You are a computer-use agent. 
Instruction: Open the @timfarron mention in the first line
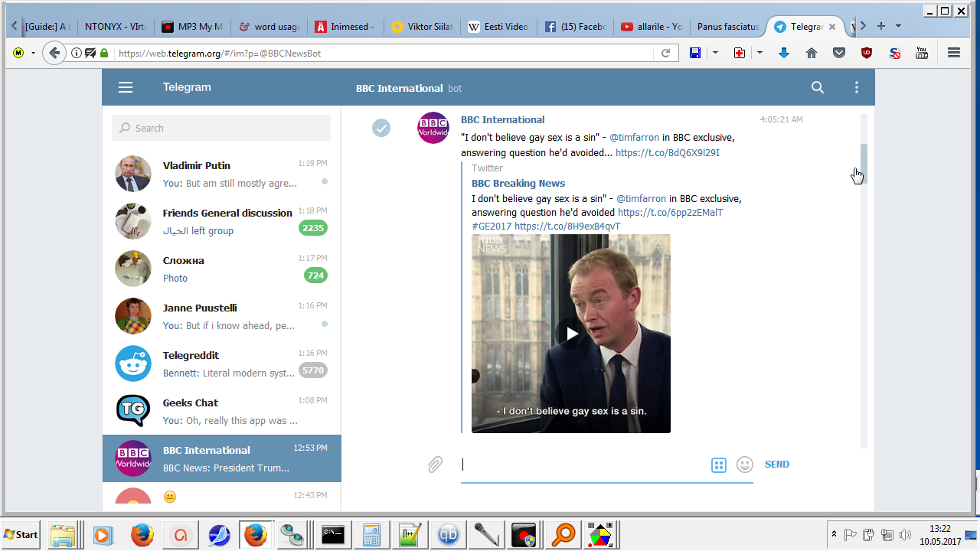tap(635, 137)
